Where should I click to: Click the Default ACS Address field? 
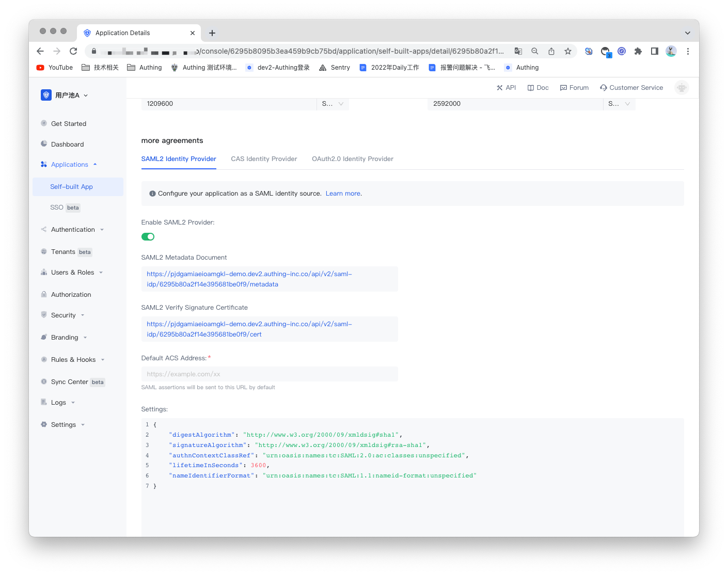pos(269,374)
